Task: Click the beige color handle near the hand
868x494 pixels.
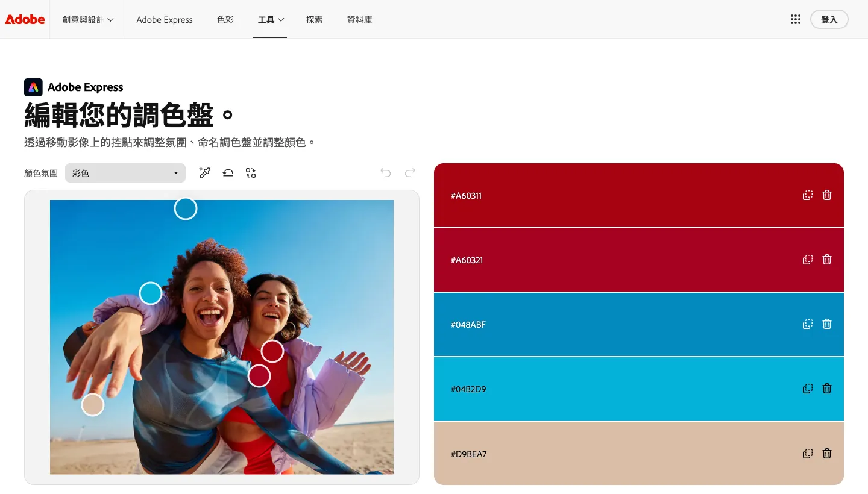Action: point(93,405)
